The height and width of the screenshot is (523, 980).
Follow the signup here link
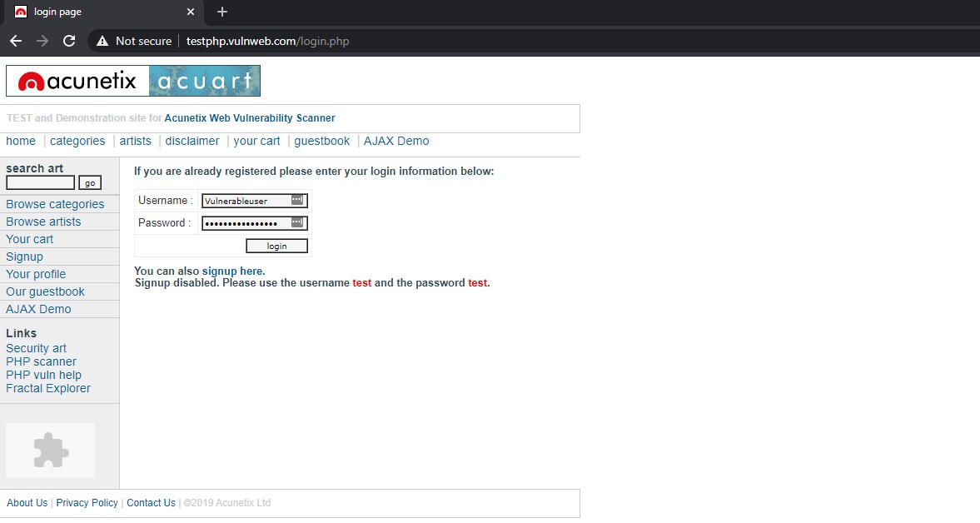[x=231, y=271]
